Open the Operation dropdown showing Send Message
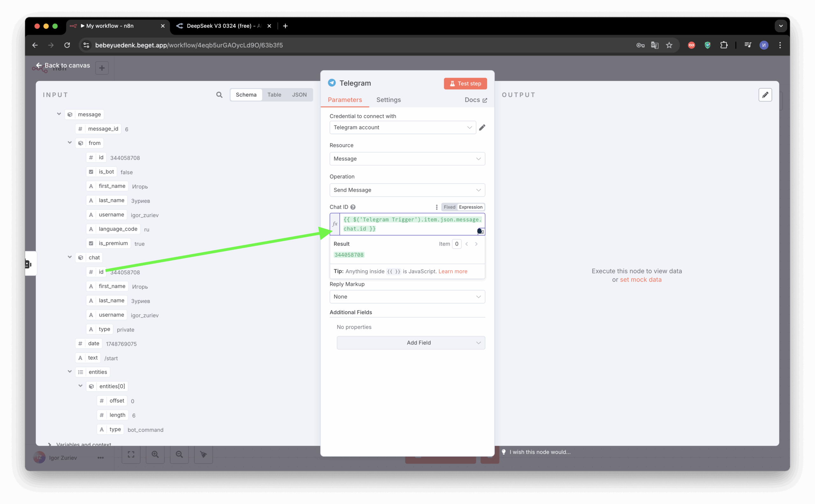815x504 pixels. (x=407, y=190)
